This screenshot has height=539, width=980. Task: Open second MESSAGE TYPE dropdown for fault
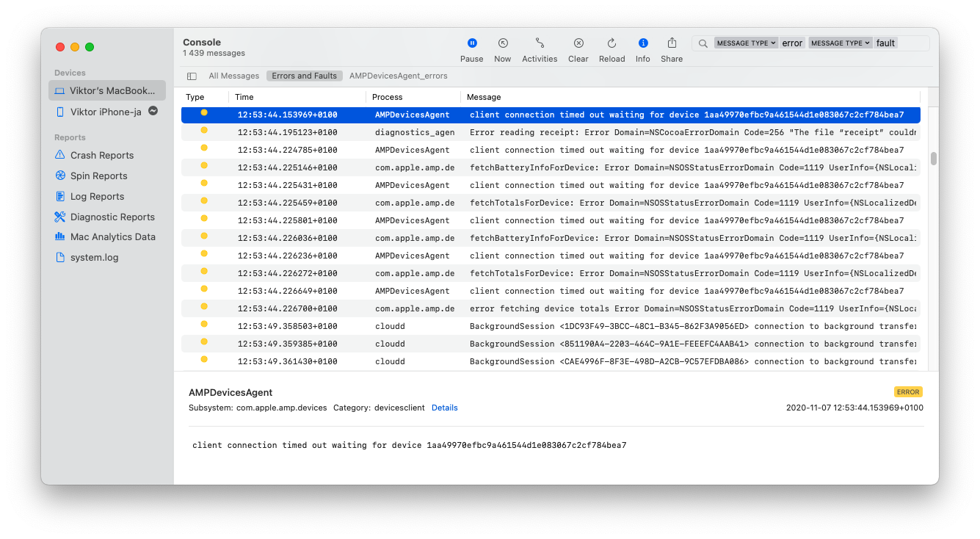point(840,43)
